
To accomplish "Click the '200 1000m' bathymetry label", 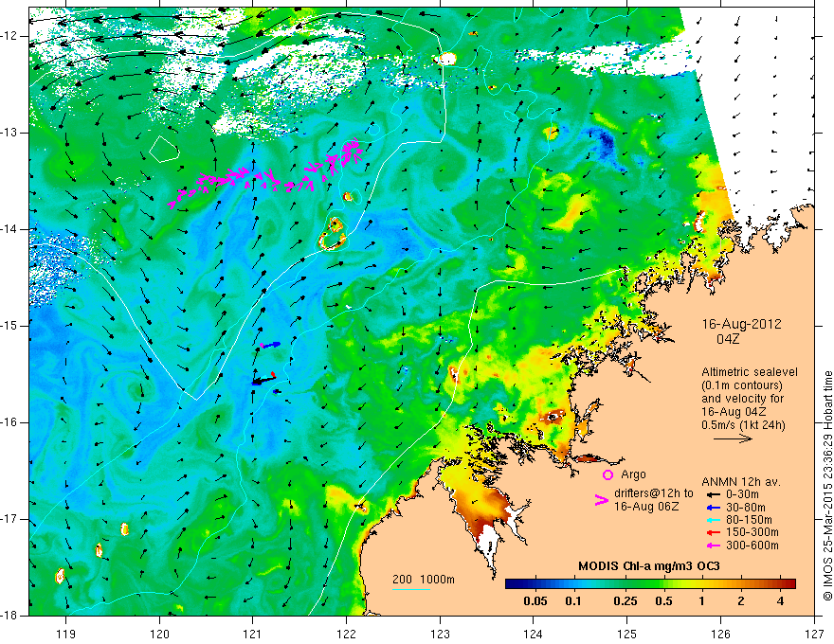I will point(424,580).
